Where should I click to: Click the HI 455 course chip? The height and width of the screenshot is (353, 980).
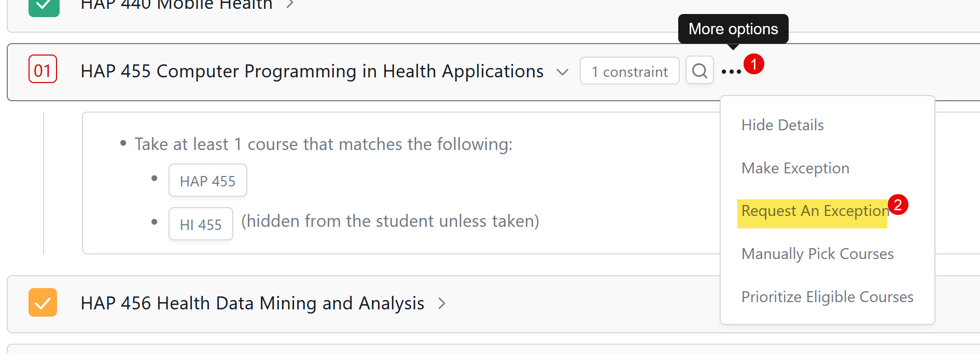[201, 224]
